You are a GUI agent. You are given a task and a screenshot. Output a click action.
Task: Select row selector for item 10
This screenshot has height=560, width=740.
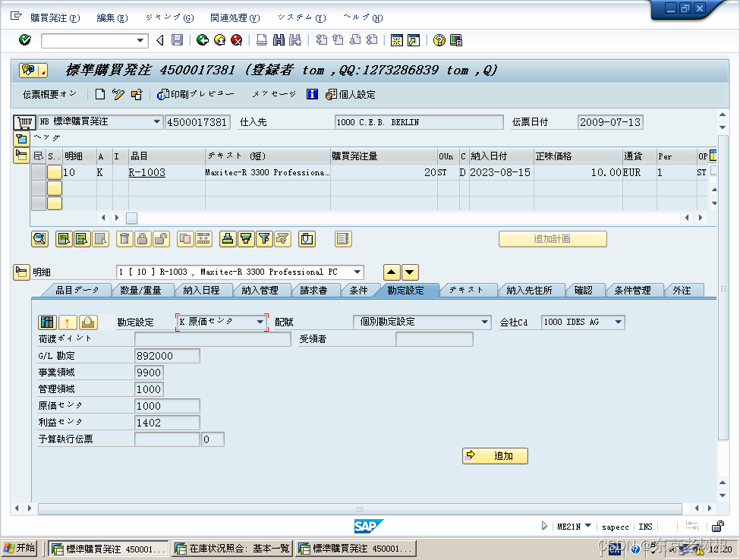(39, 173)
